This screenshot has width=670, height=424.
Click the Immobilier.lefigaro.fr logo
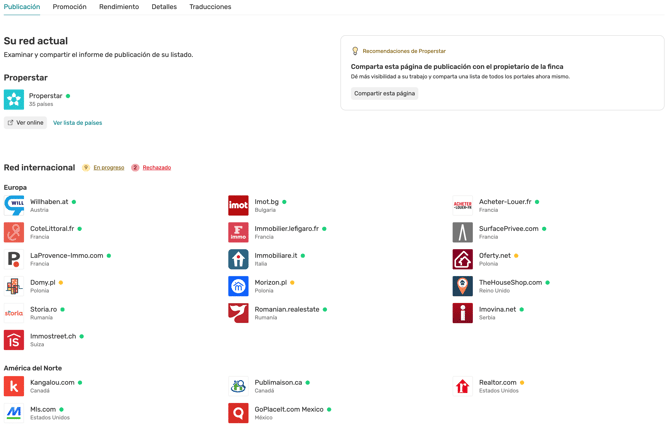(x=238, y=233)
